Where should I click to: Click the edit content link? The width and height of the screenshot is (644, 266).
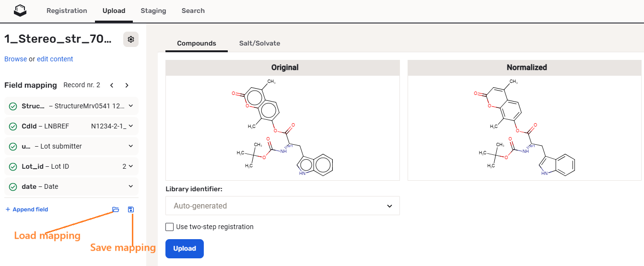point(55,59)
